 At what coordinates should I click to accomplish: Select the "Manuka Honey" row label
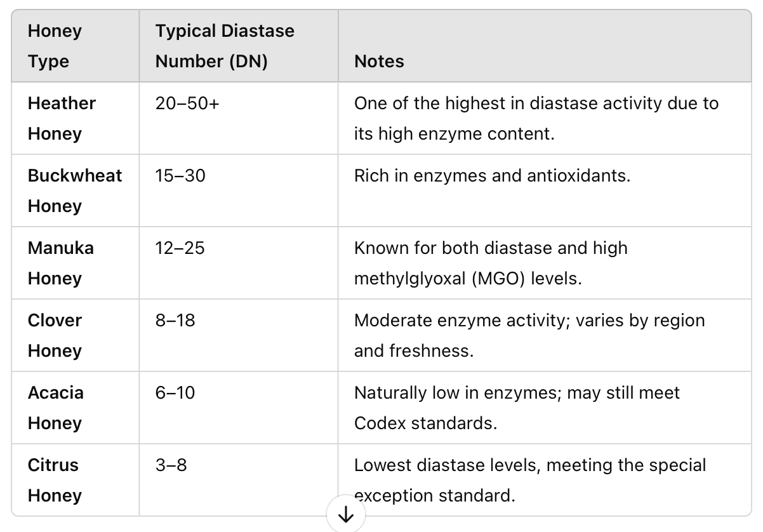click(x=60, y=263)
